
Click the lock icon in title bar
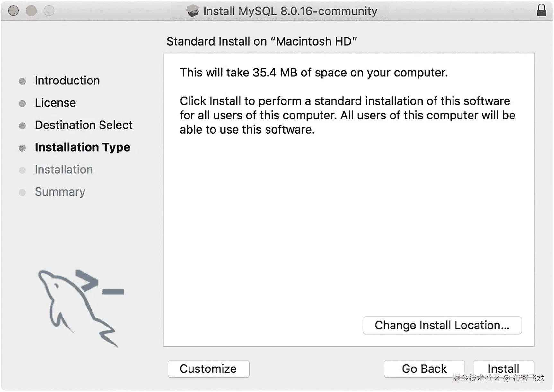click(541, 10)
